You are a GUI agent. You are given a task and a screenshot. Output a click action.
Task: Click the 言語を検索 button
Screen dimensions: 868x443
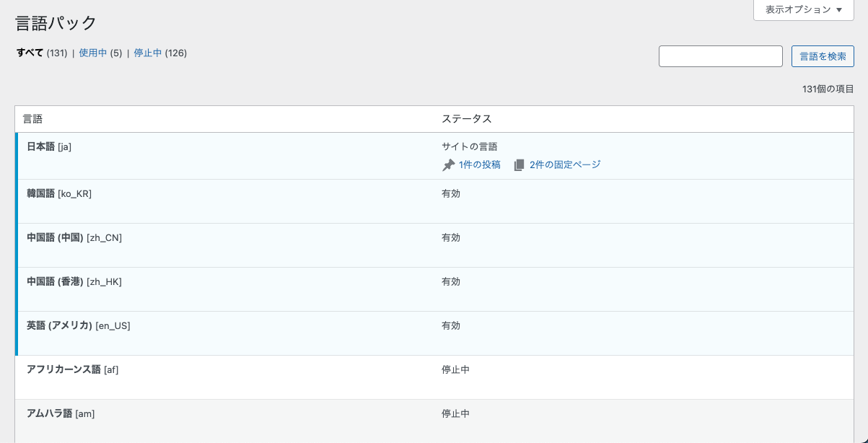pos(823,56)
